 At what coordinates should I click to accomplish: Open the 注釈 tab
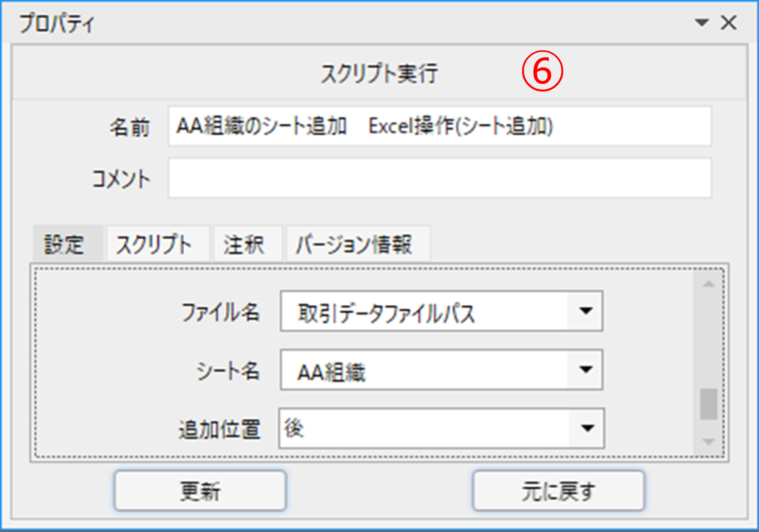(x=244, y=245)
